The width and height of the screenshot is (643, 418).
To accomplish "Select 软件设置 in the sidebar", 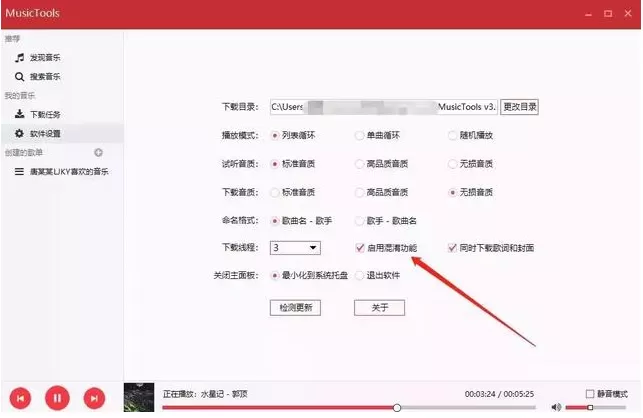I will [x=62, y=133].
